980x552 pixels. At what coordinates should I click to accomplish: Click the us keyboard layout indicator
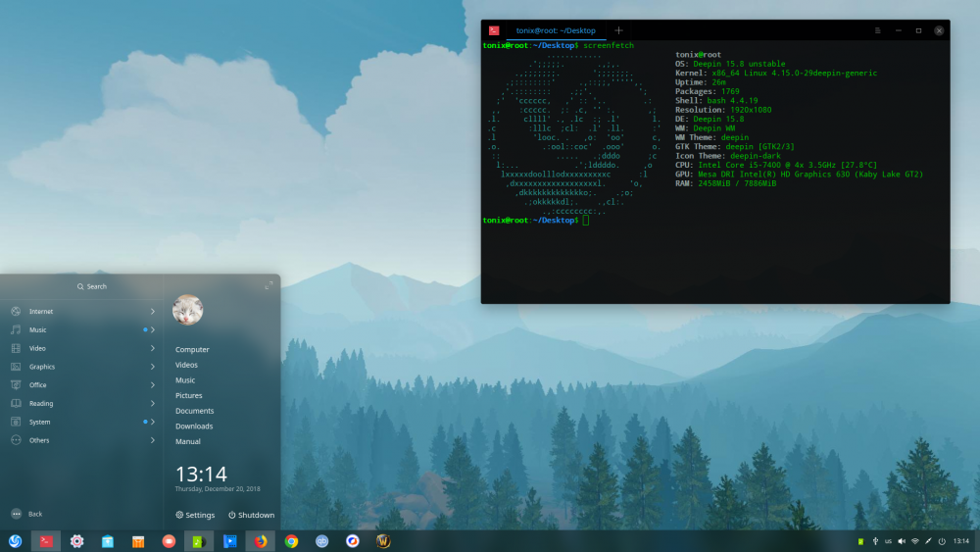pos(888,541)
